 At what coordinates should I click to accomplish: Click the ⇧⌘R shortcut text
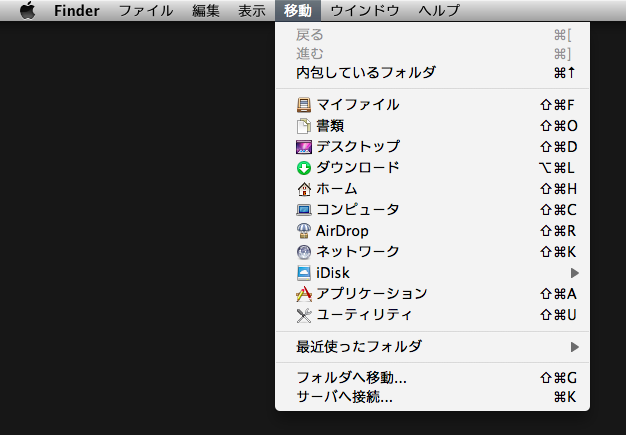pyautogui.click(x=558, y=231)
